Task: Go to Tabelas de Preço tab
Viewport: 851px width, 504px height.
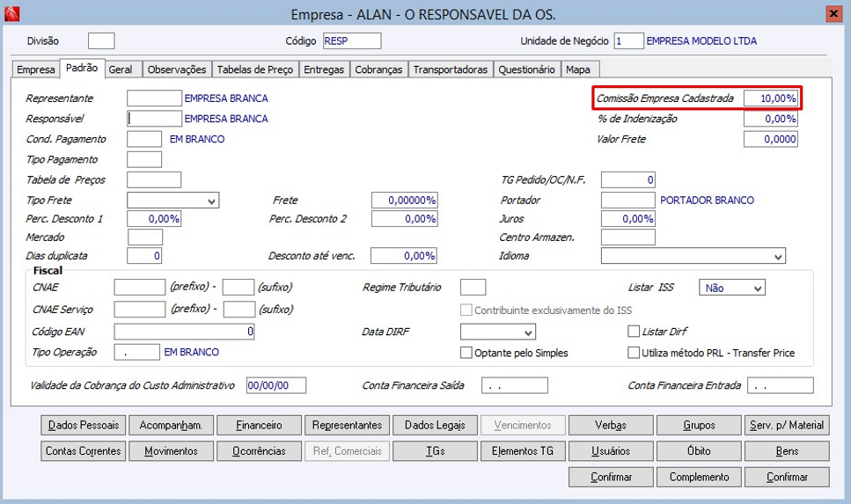Action: pos(255,69)
